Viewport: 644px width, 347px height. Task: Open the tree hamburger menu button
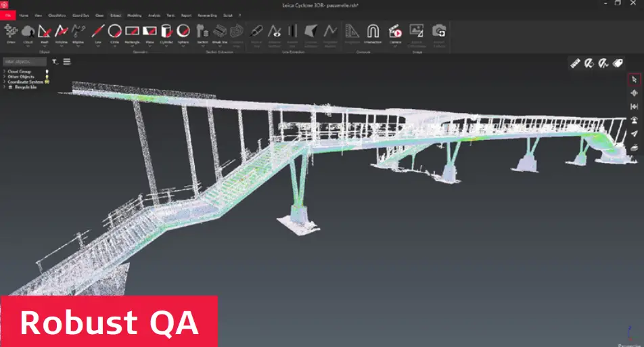[67, 62]
